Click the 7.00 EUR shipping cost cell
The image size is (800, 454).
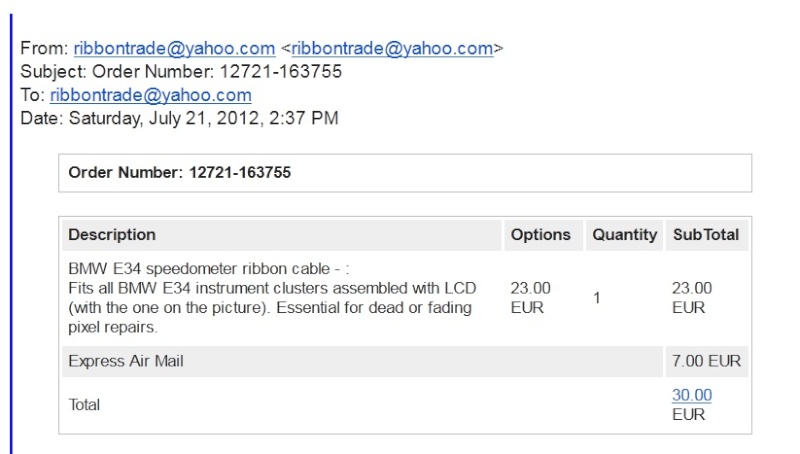tap(707, 361)
